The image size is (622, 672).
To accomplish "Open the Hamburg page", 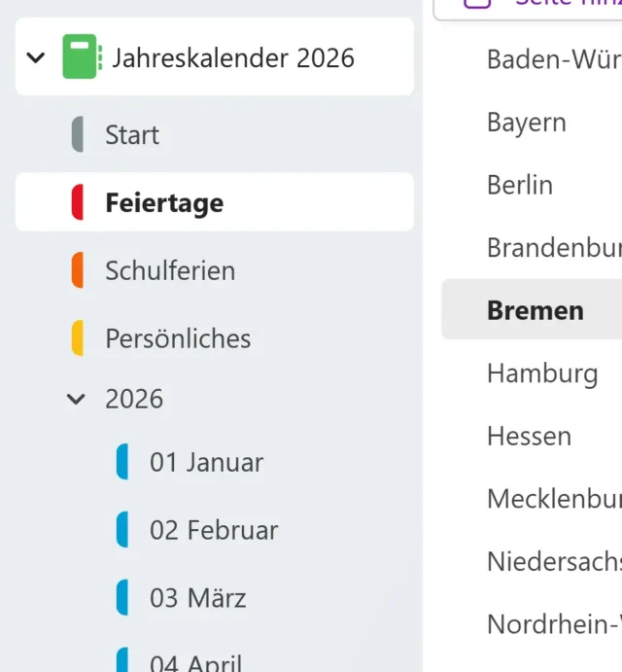I will [542, 372].
